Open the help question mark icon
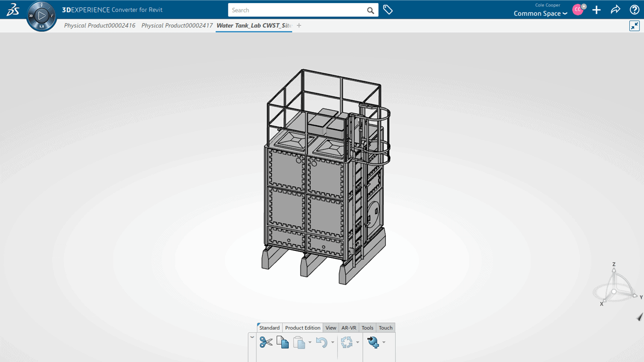 tap(634, 10)
